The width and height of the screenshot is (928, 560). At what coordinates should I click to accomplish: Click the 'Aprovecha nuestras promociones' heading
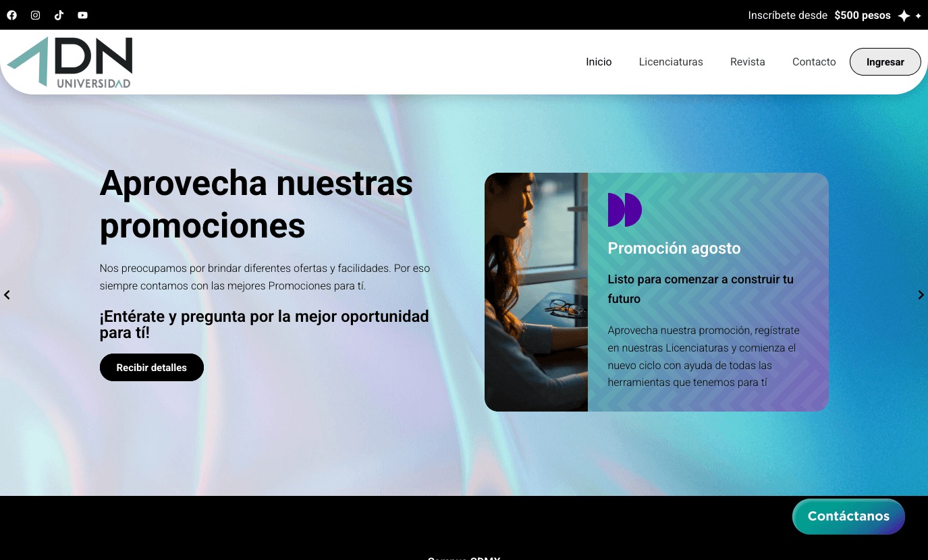click(x=256, y=204)
